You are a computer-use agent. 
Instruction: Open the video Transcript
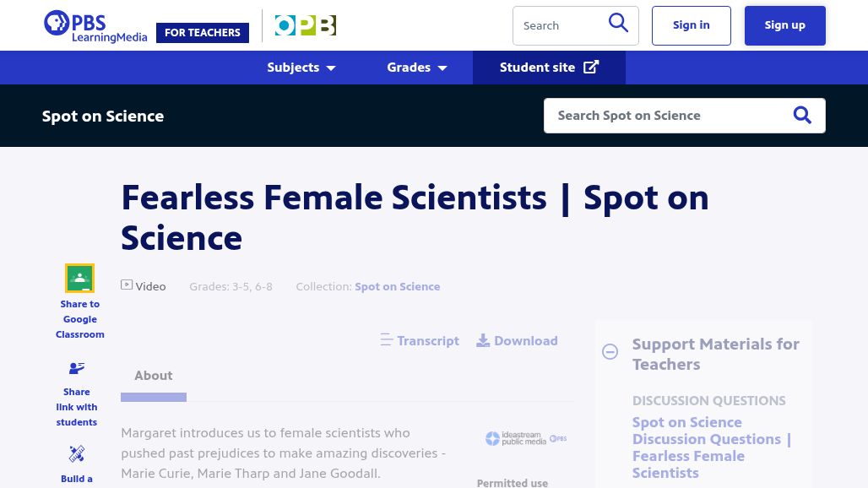[x=420, y=340]
